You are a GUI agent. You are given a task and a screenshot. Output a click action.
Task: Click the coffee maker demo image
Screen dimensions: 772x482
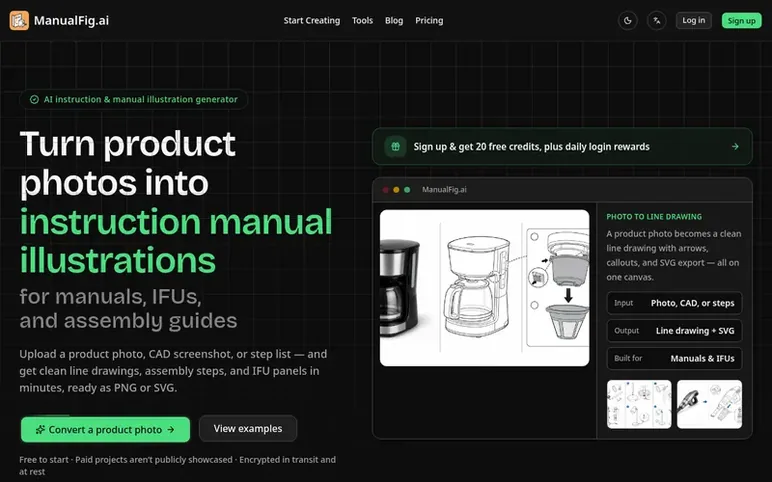pyautogui.click(x=484, y=288)
